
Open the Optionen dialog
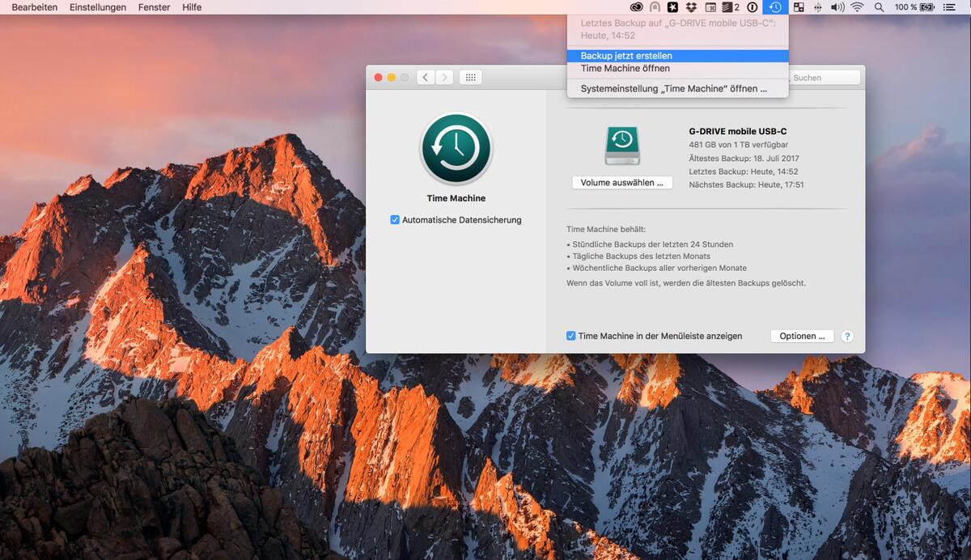pyautogui.click(x=802, y=336)
